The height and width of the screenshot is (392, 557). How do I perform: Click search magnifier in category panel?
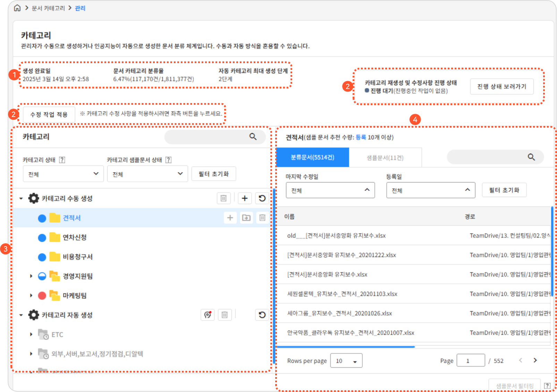253,137
